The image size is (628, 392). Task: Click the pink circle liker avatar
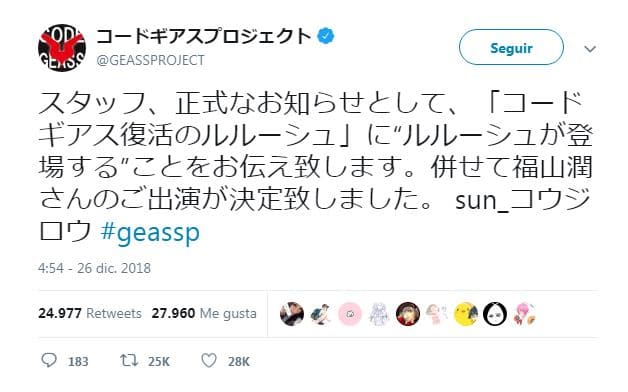[350, 314]
